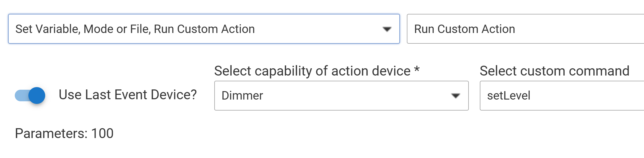
Task: Toggle the "Use Last Event Device?" switch
Action: 30,95
